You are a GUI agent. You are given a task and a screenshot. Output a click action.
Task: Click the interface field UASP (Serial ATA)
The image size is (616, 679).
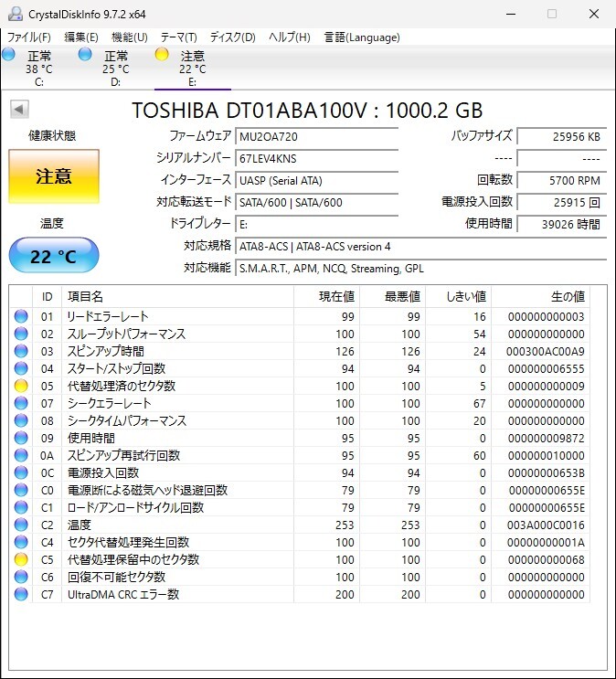[x=316, y=181]
